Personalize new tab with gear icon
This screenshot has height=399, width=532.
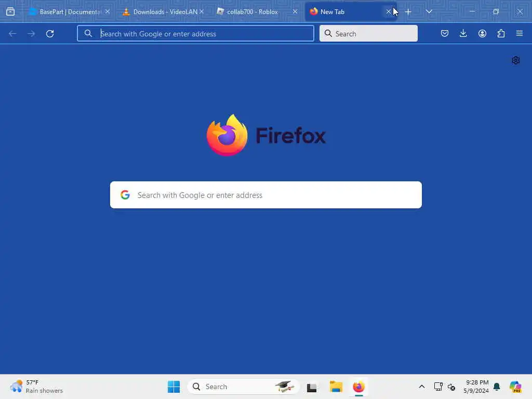click(x=516, y=60)
